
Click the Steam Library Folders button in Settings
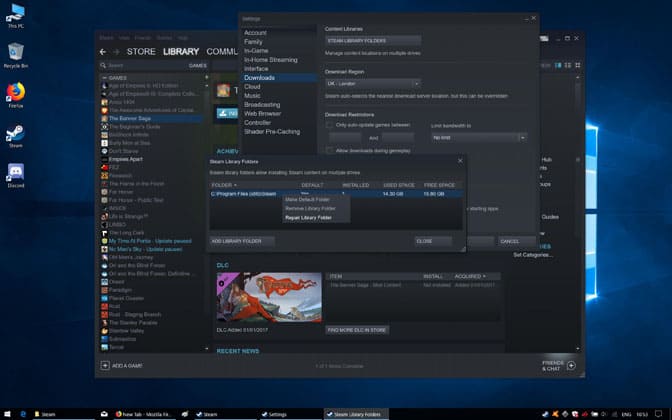coord(373,41)
